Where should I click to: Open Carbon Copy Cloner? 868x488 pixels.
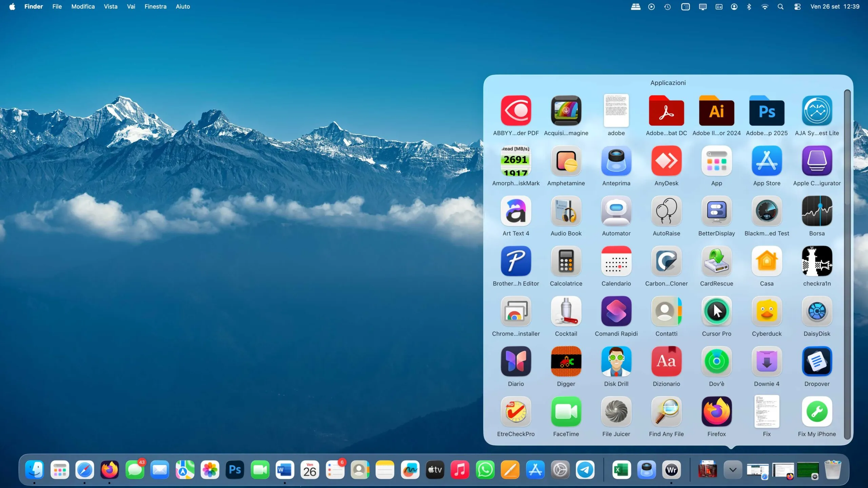pos(666,261)
